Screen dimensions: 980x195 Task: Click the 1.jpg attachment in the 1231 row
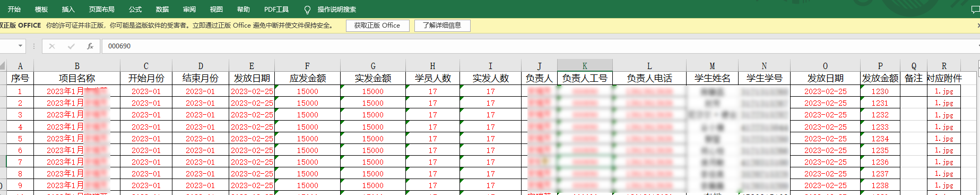[x=944, y=103]
